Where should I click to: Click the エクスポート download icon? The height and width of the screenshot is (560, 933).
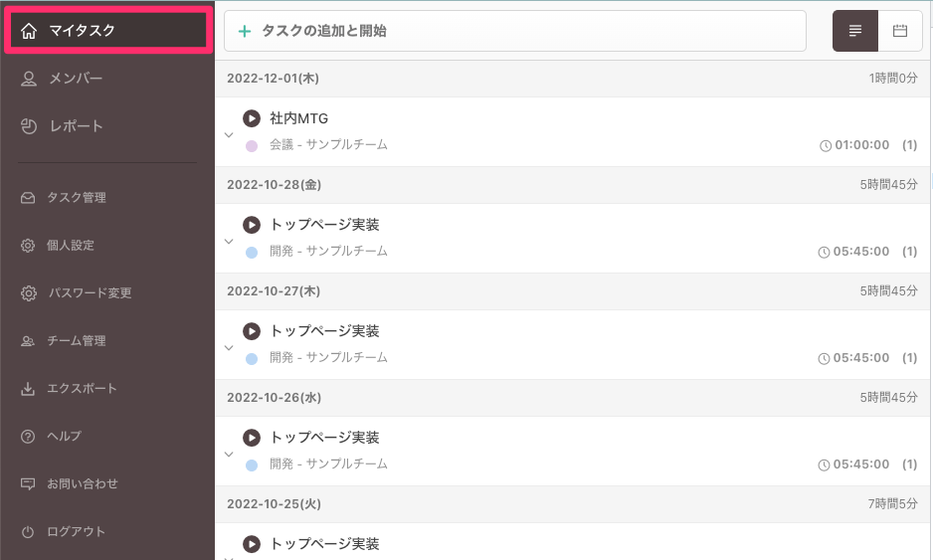(28, 389)
